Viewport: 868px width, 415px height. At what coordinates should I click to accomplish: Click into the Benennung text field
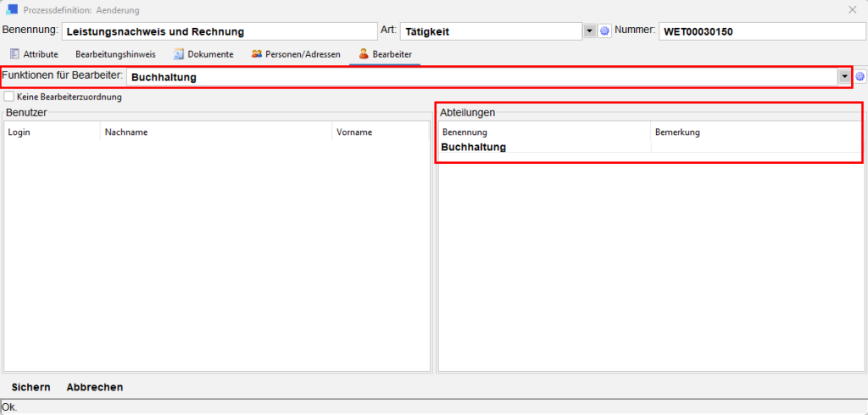(218, 31)
